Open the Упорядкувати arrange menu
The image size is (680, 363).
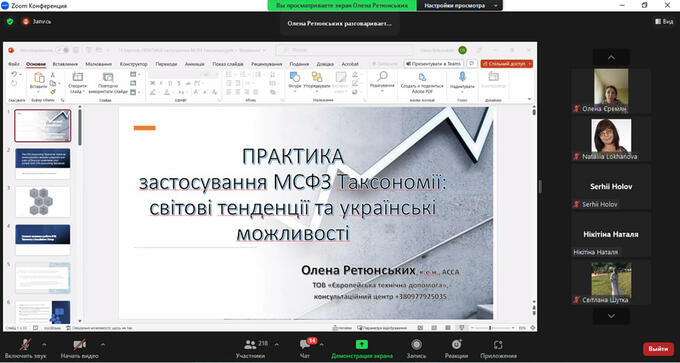point(317,81)
